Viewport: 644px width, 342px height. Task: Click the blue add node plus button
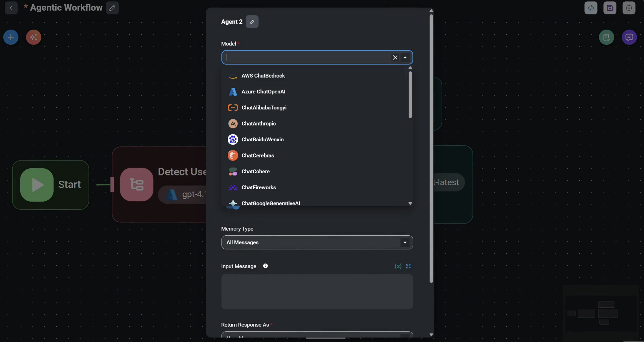(11, 37)
